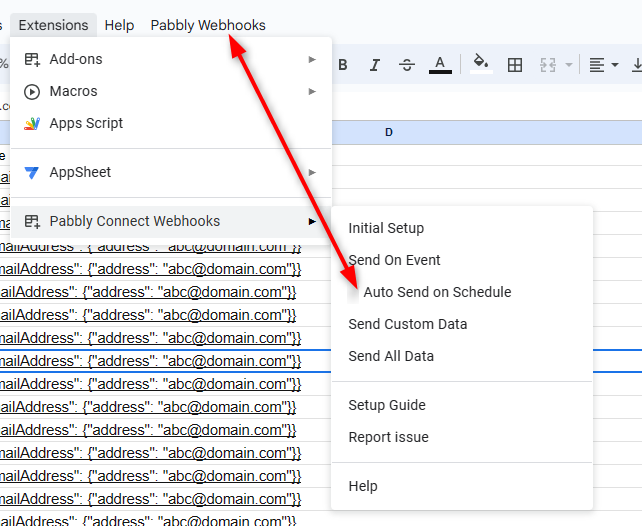Screen dimensions: 642x526
Task: Choose Initial Setup
Action: pos(462,228)
